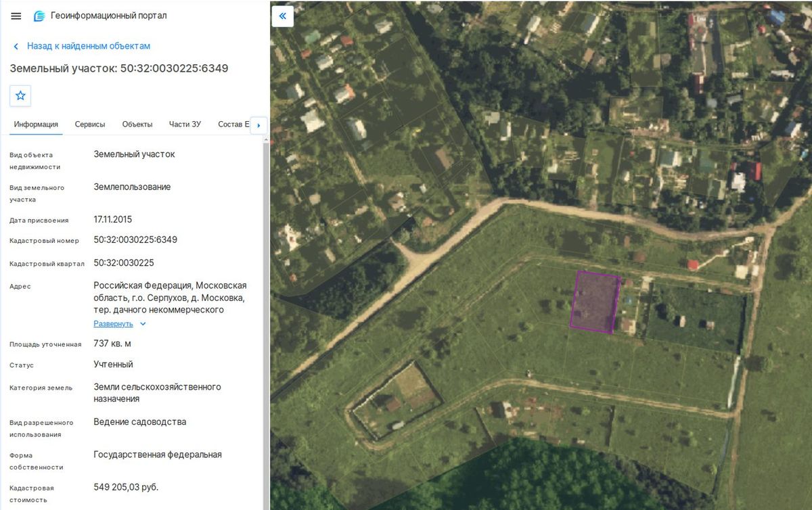Select the cadastral number value 50:32:0030225:6349

(x=135, y=239)
